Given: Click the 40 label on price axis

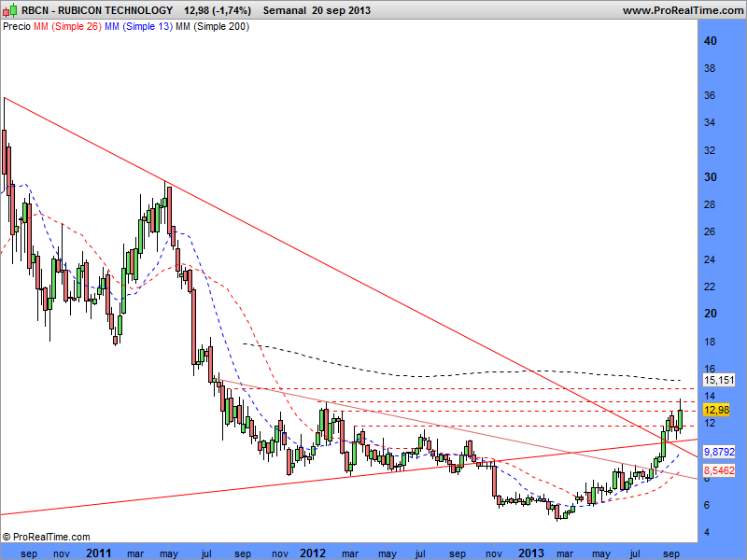Looking at the screenshot, I should tap(710, 41).
